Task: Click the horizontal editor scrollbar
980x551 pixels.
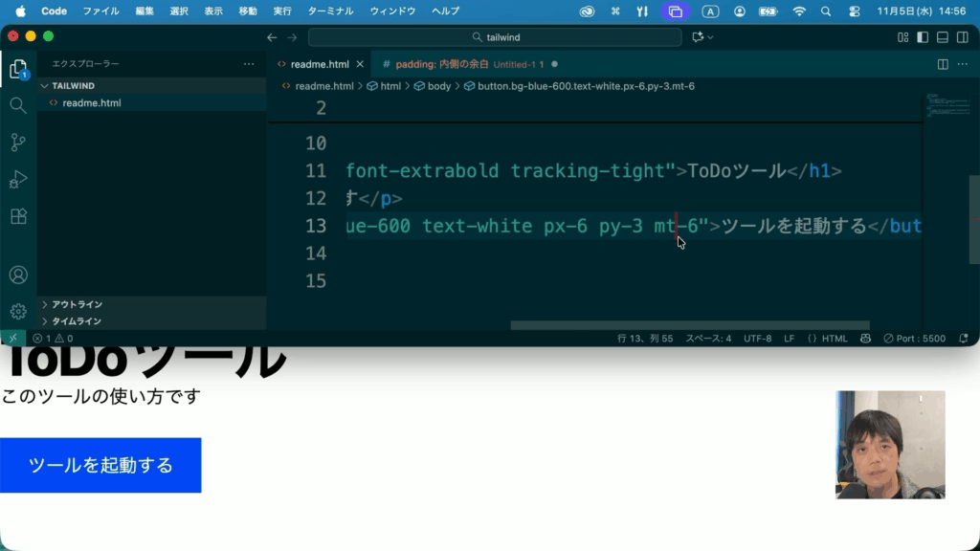Action: click(689, 325)
